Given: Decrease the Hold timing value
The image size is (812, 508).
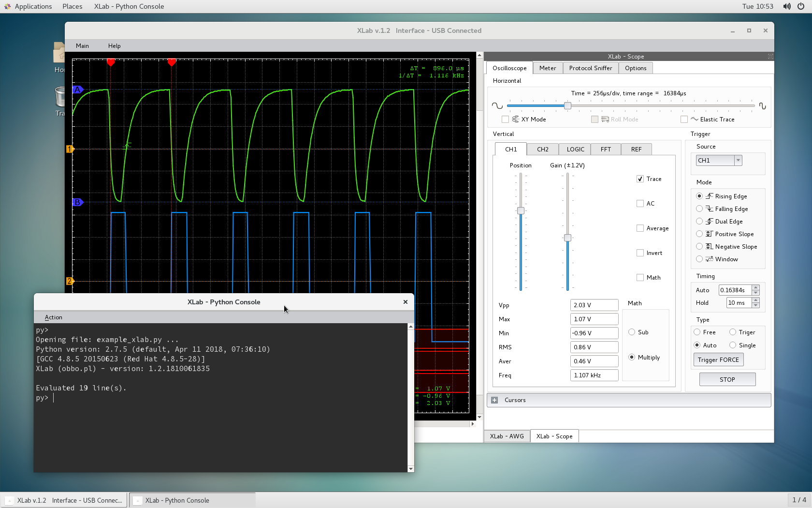Looking at the screenshot, I should [x=756, y=305].
